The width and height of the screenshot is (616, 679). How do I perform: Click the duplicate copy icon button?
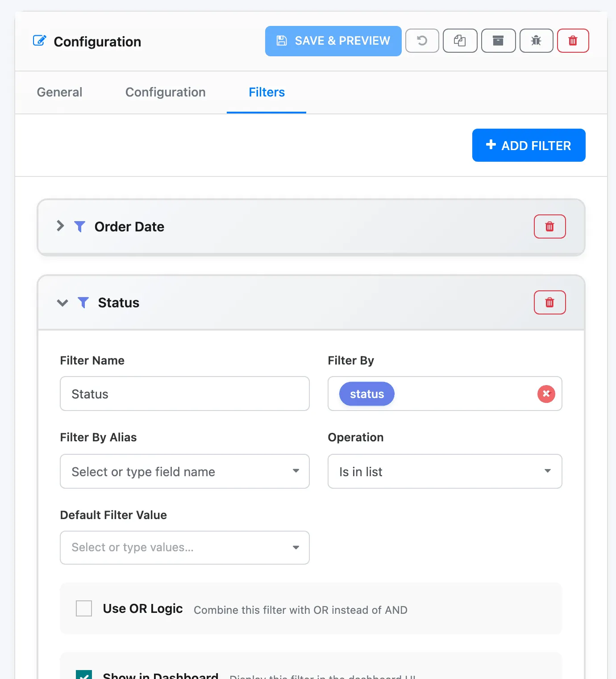pos(460,41)
